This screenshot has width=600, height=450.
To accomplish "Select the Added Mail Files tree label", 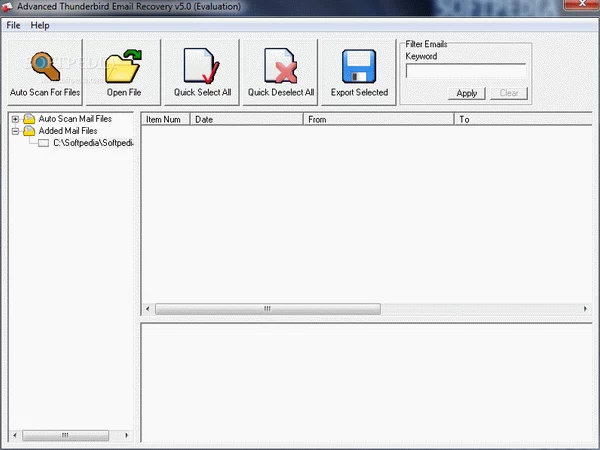I will [68, 131].
